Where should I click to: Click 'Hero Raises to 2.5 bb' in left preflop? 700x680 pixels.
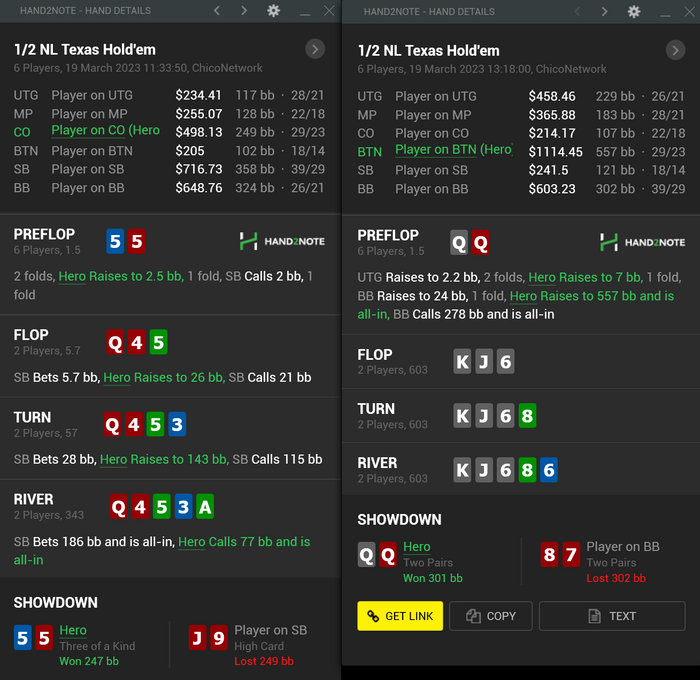pyautogui.click(x=121, y=276)
